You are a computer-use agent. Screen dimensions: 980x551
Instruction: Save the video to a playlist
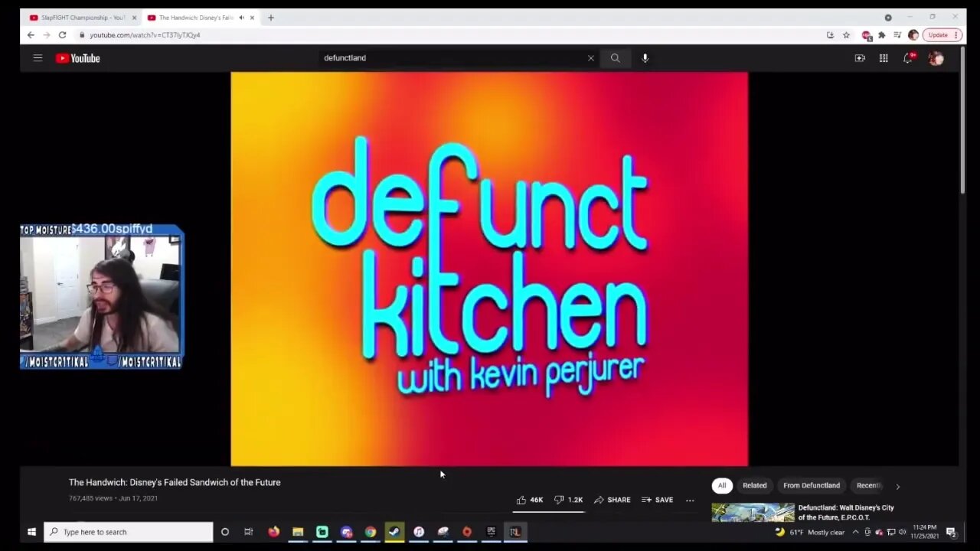coord(657,500)
